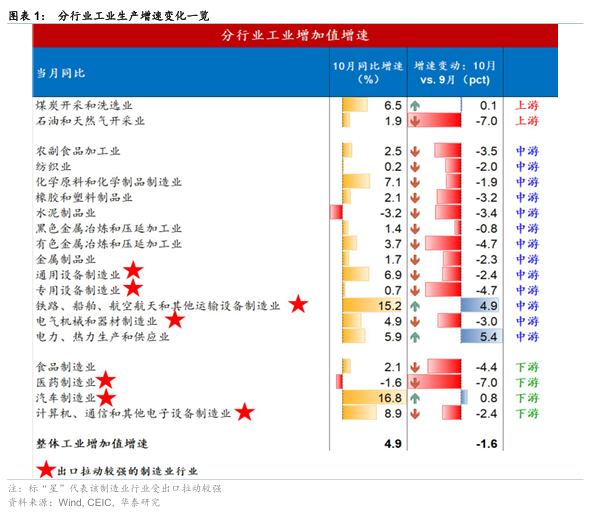Click the red star beside 汽车制造业

tap(106, 398)
